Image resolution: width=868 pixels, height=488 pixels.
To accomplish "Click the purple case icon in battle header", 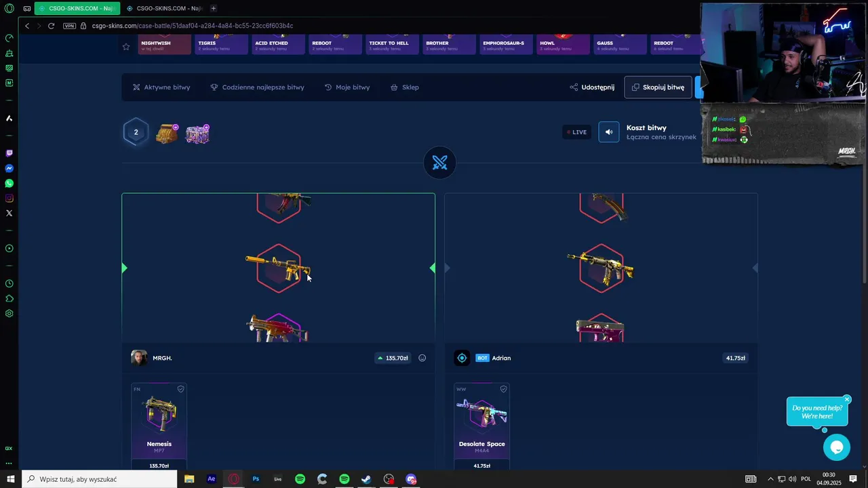I will coord(197,133).
